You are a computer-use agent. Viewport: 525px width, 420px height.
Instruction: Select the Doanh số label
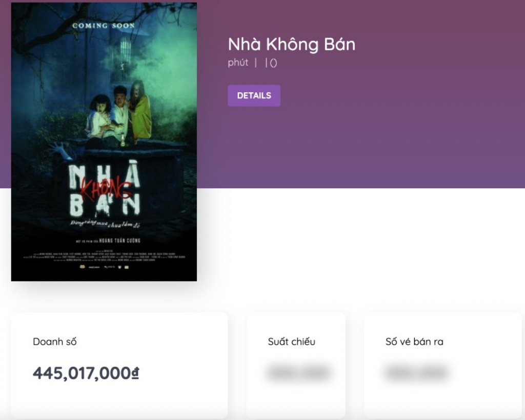click(x=55, y=342)
